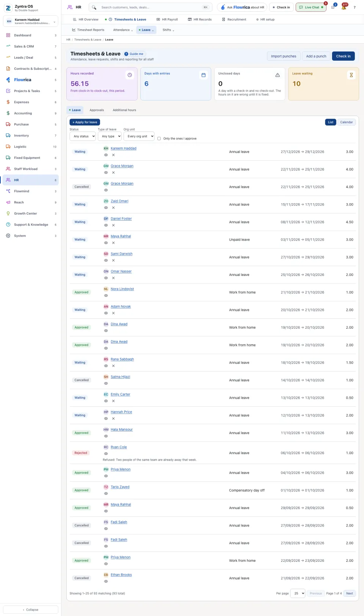
Task: Expand the Kareem Haddad account switcher
Action: coord(31,21)
